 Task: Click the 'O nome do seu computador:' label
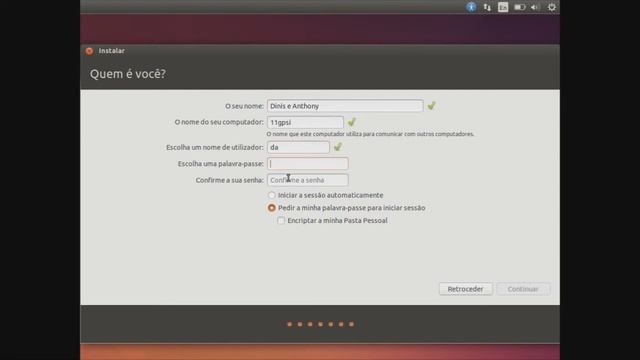click(x=219, y=122)
